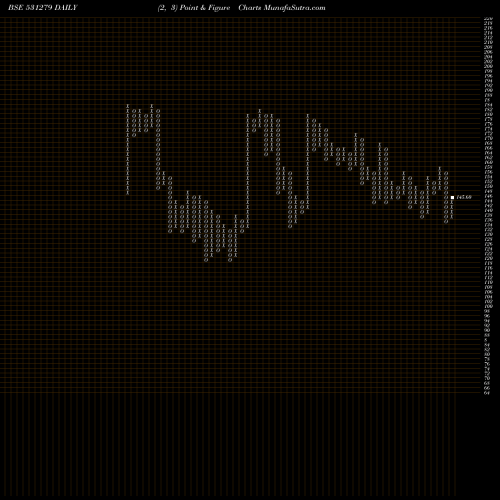Viewport: 500px width, 500px height.
Task: Click the 145.60 current price label
Action: 464,197
